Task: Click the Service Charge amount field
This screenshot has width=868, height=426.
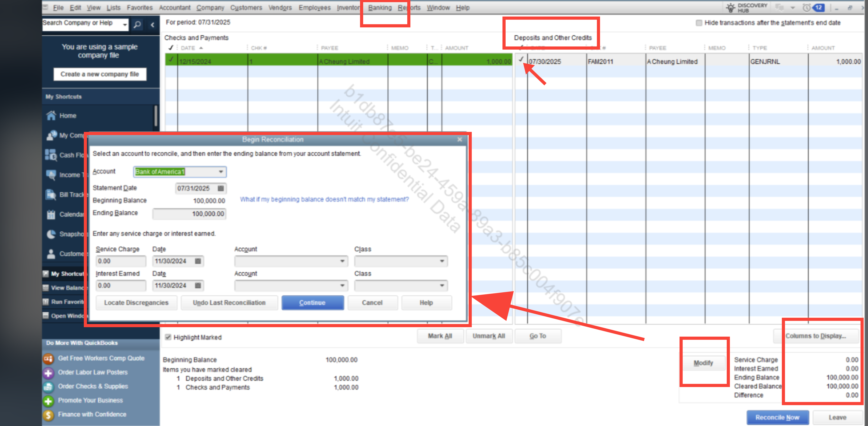Action: [121, 261]
